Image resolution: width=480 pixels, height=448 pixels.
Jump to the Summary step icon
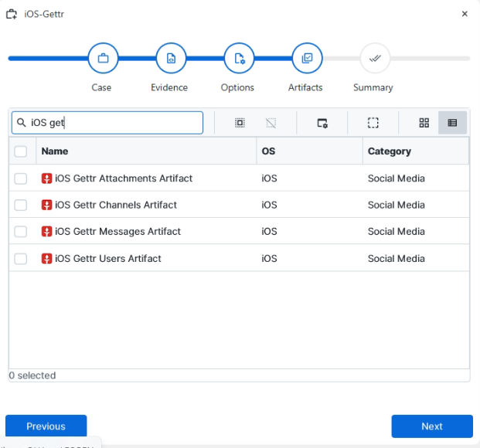point(375,58)
